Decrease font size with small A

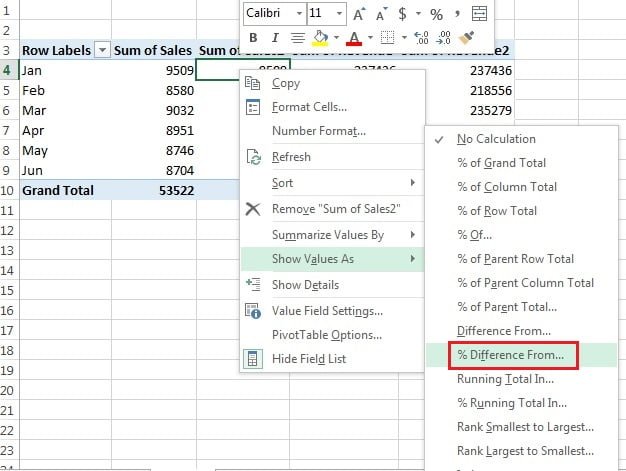pyautogui.click(x=381, y=14)
